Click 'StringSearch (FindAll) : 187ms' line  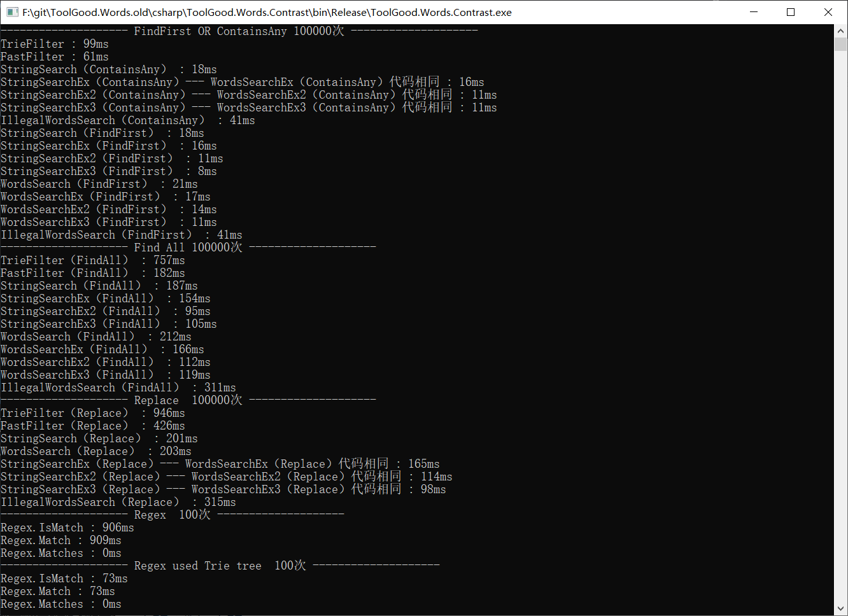[x=99, y=286]
